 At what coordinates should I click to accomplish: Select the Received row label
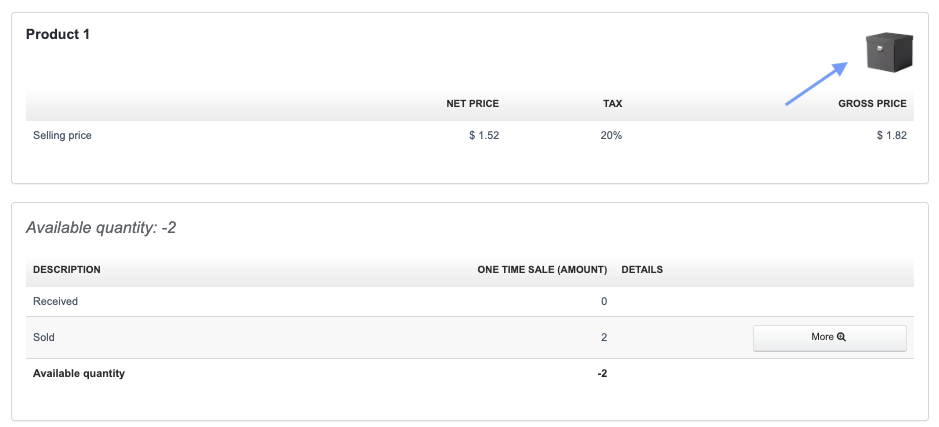click(x=55, y=301)
